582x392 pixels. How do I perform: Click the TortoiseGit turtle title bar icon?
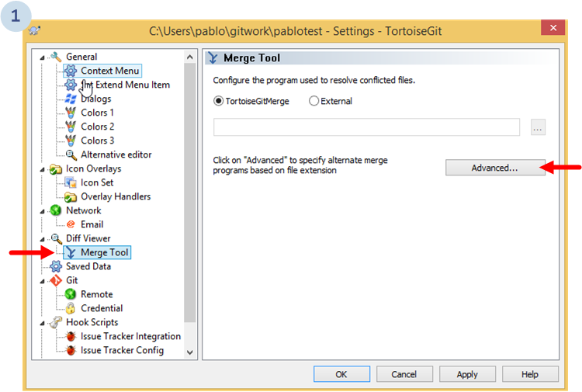pos(35,30)
